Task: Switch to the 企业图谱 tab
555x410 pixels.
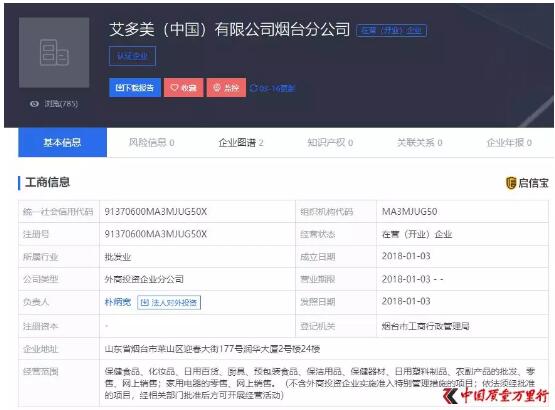Action: [x=241, y=143]
